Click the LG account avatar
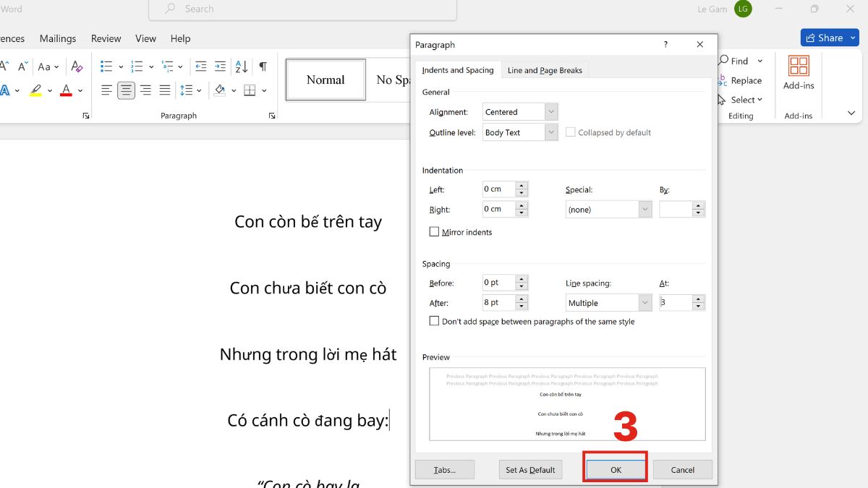The width and height of the screenshot is (868, 488). pos(743,9)
